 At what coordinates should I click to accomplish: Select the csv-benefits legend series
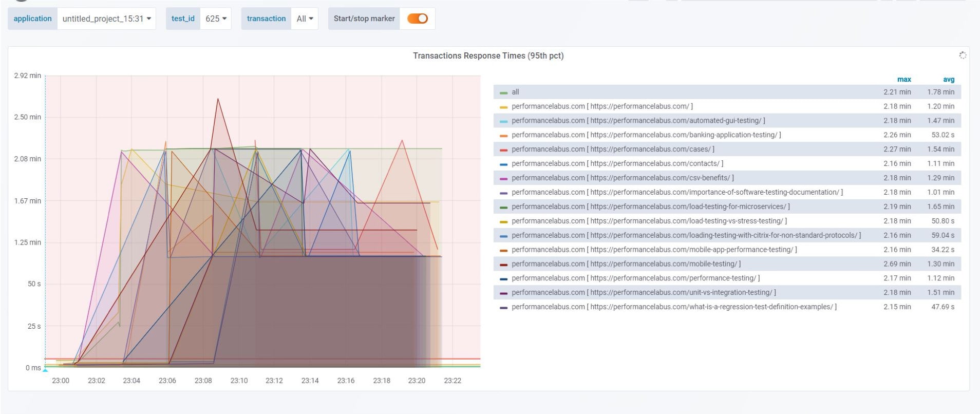tap(623, 178)
